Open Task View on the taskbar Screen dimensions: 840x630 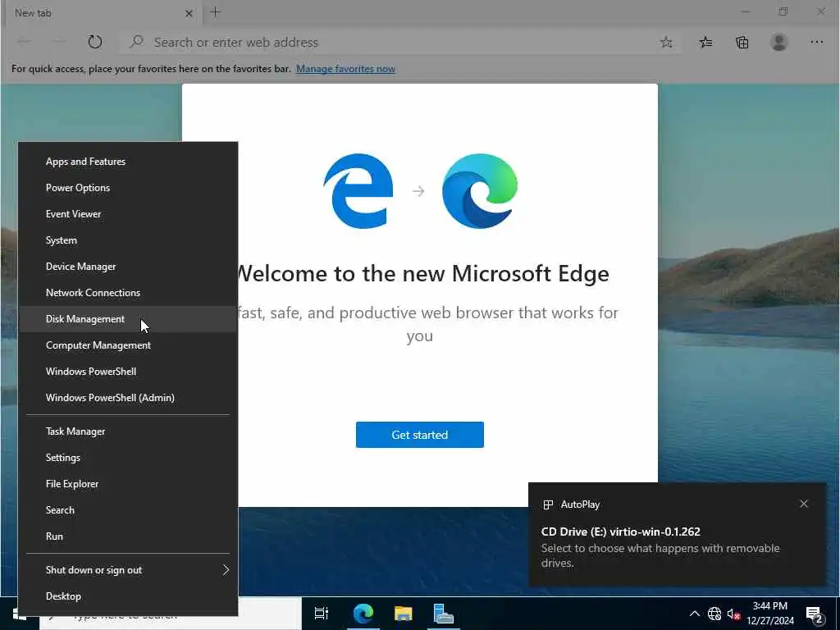tap(321, 614)
